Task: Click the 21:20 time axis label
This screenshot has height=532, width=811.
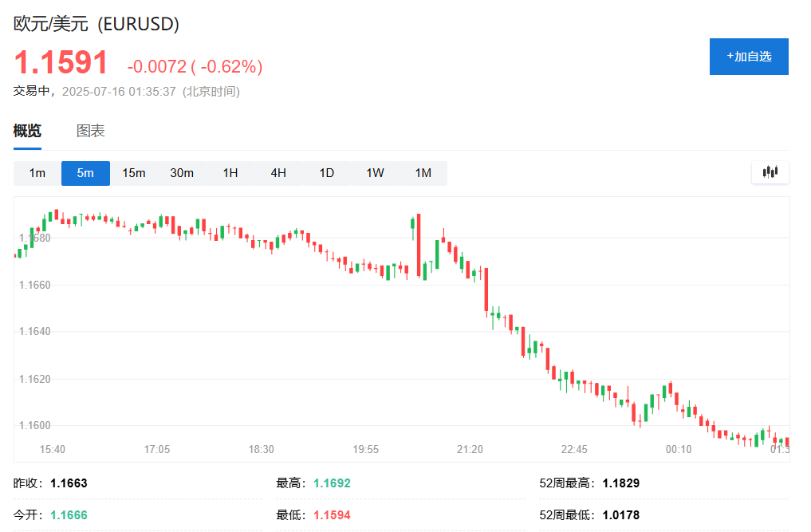Action: pyautogui.click(x=470, y=449)
